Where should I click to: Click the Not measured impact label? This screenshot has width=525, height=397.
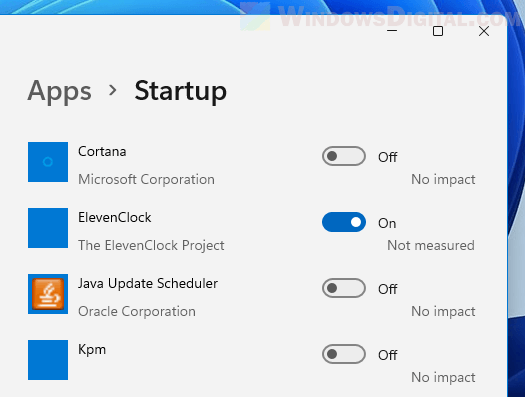point(431,245)
